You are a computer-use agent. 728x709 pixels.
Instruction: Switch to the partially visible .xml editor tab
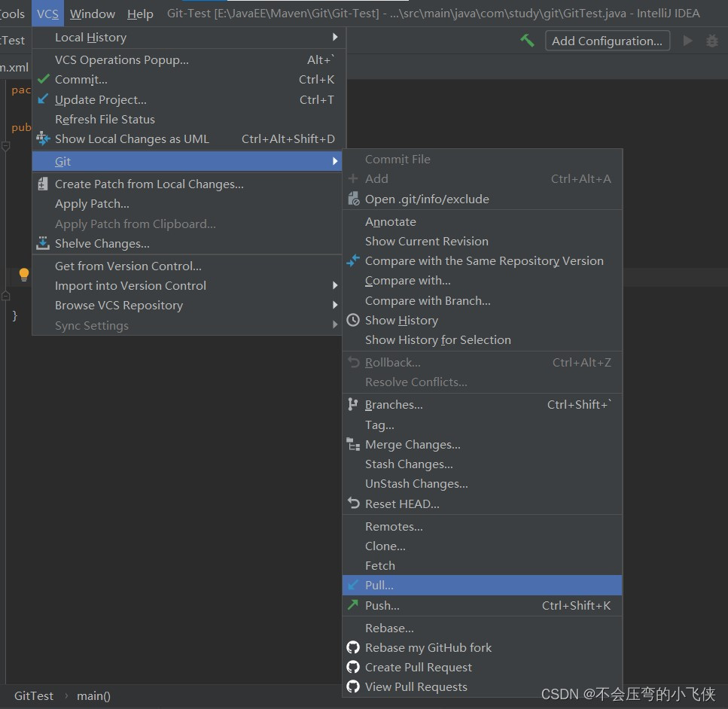pyautogui.click(x=15, y=67)
